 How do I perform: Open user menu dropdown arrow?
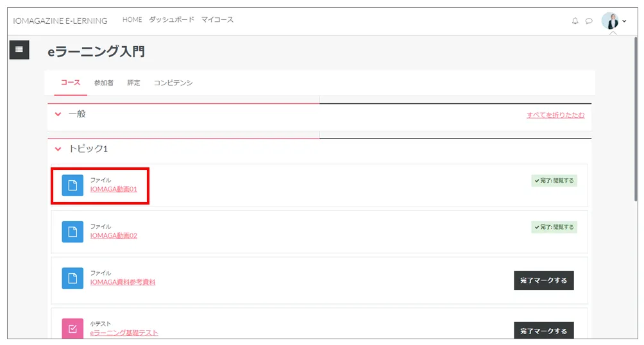point(624,21)
